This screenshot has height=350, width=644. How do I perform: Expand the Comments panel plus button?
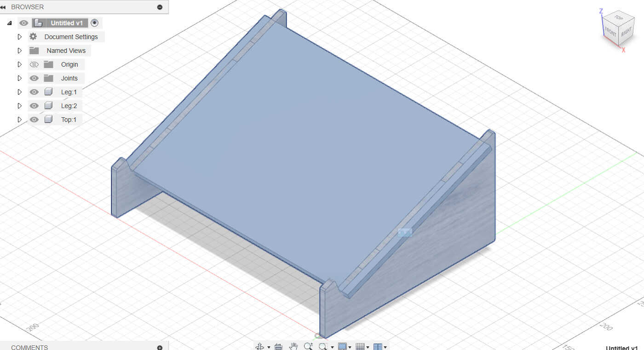point(160,347)
